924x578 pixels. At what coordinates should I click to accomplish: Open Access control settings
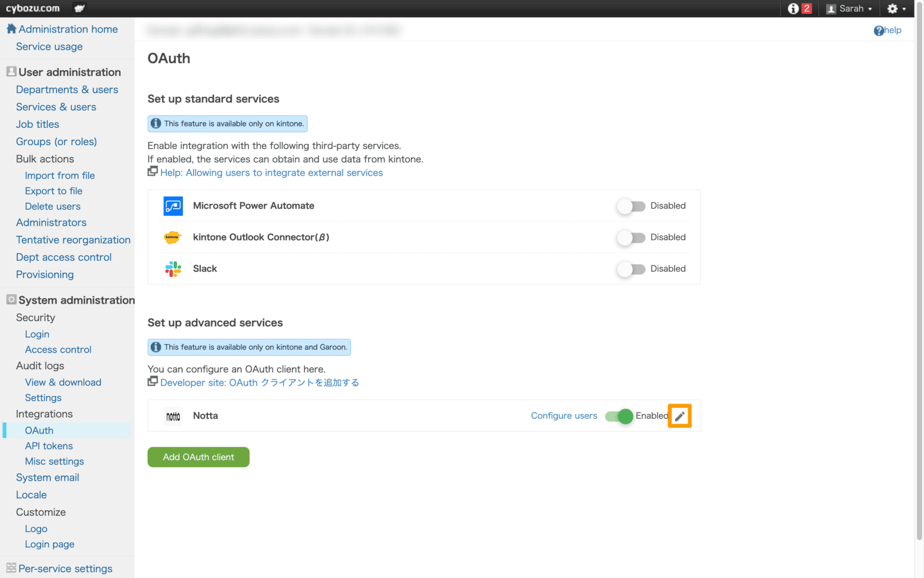58,350
